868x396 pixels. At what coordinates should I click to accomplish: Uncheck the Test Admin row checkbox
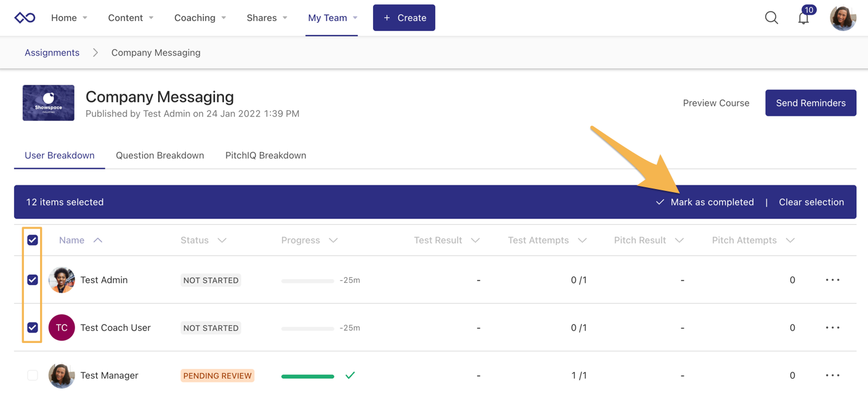[33, 280]
